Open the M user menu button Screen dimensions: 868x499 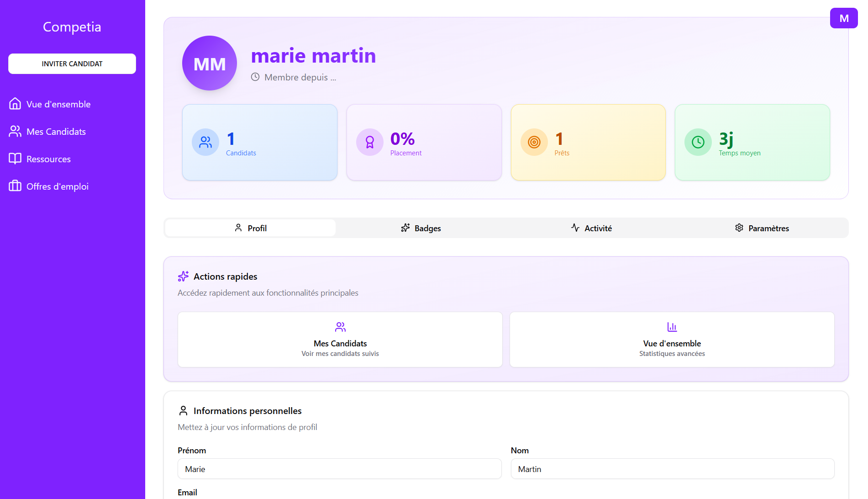pos(843,18)
